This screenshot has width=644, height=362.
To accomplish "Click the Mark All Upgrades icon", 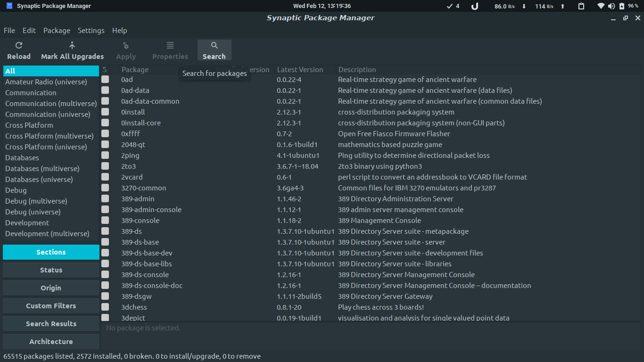I will pos(72,45).
